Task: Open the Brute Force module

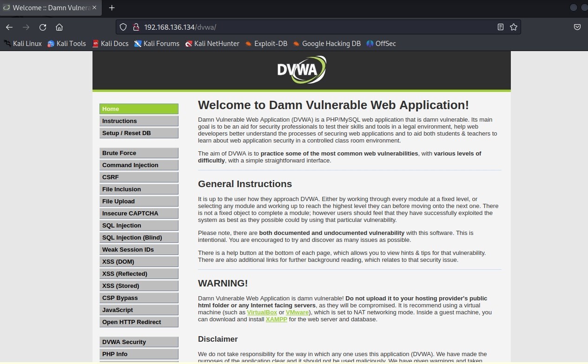Action: tap(139, 153)
